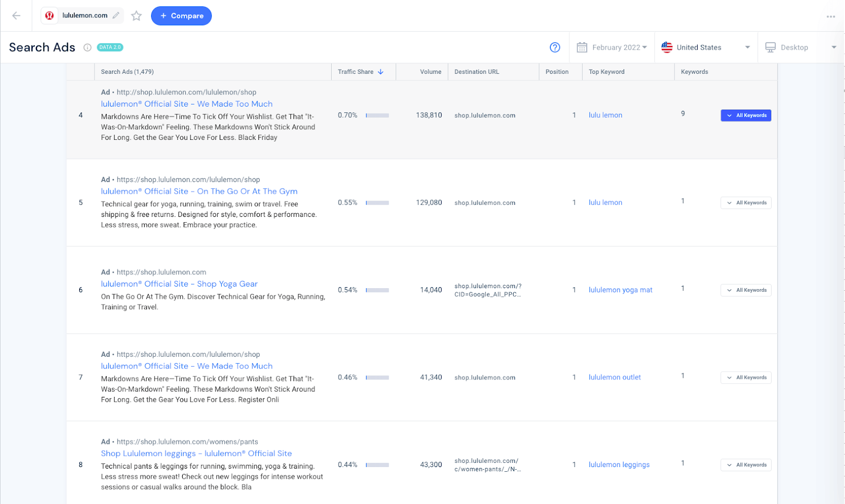845x504 pixels.
Task: Click the calendar icon near February 2022
Action: click(x=582, y=47)
